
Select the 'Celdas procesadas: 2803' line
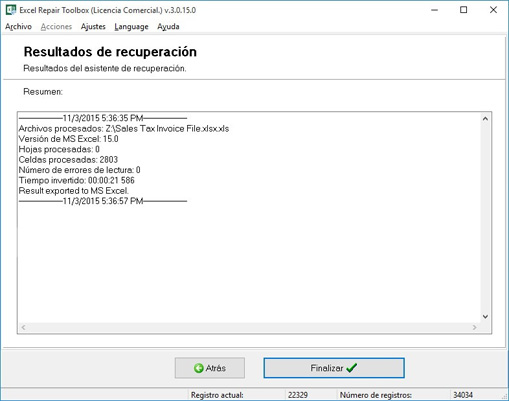(x=68, y=160)
